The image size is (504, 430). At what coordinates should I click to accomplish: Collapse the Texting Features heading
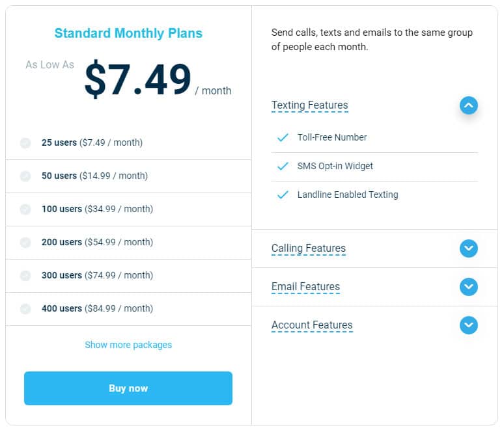click(309, 105)
